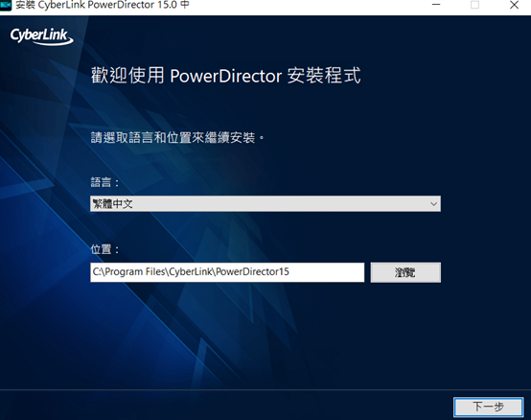Click the maximize button in the title bar
The width and height of the screenshot is (531, 420).
point(474,5)
